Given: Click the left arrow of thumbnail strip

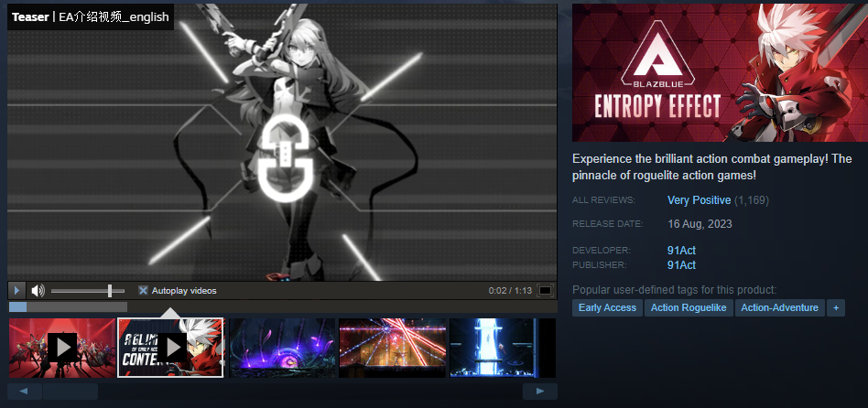Looking at the screenshot, I should click(x=25, y=392).
